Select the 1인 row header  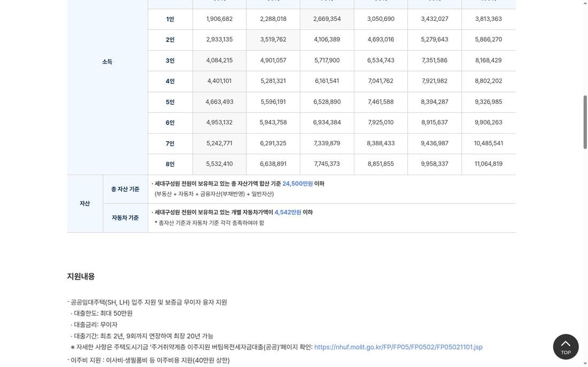click(x=170, y=19)
